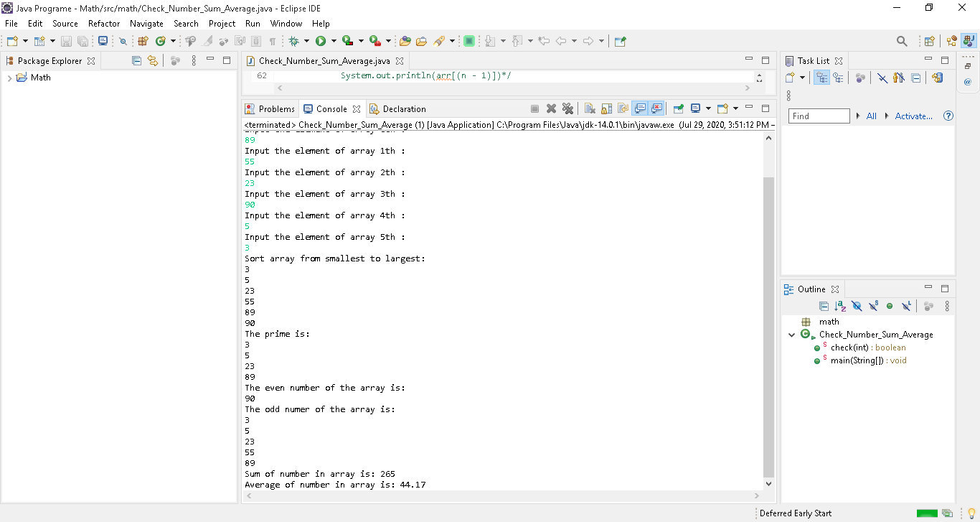Open the Navigate menu
The width and height of the screenshot is (980, 522).
click(147, 23)
